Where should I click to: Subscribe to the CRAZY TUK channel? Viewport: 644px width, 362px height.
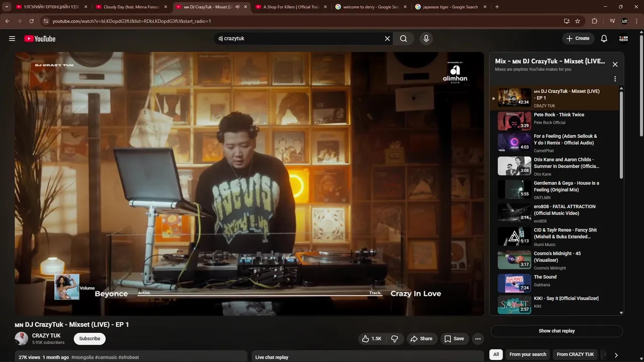90,339
